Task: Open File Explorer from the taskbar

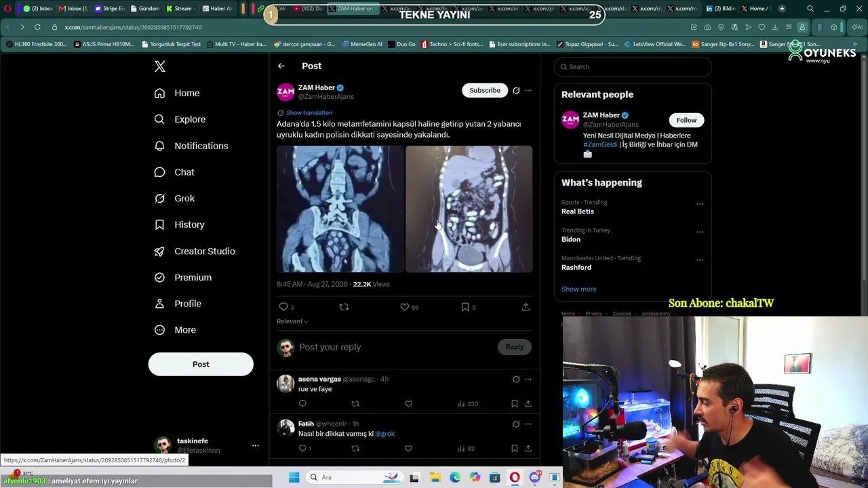Action: tap(435, 477)
